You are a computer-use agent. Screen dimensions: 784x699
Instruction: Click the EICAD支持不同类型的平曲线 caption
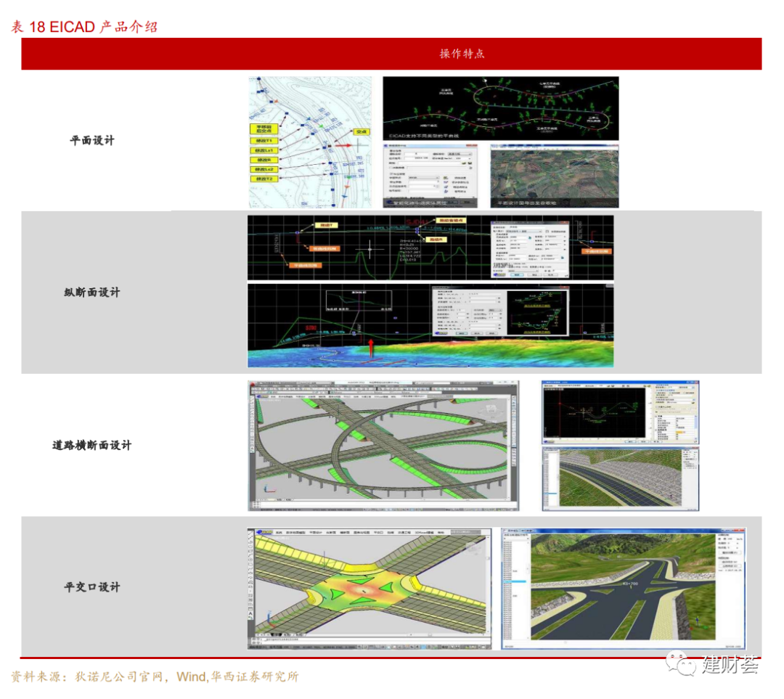click(x=423, y=136)
